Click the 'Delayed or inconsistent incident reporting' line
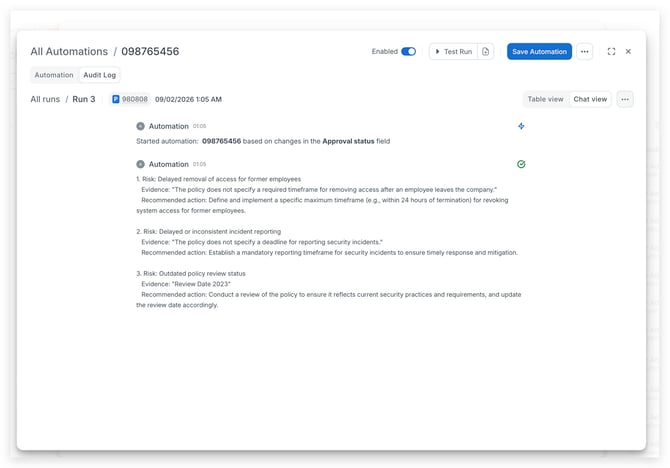670x468 pixels. point(209,231)
